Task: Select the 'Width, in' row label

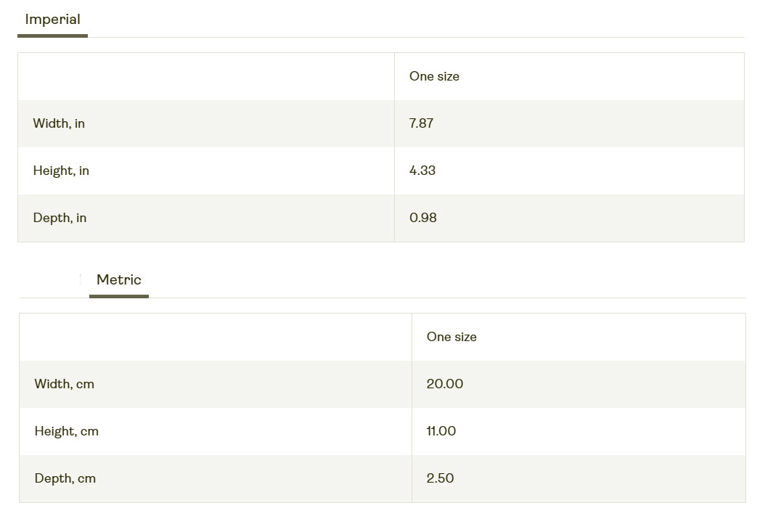Action: [59, 123]
